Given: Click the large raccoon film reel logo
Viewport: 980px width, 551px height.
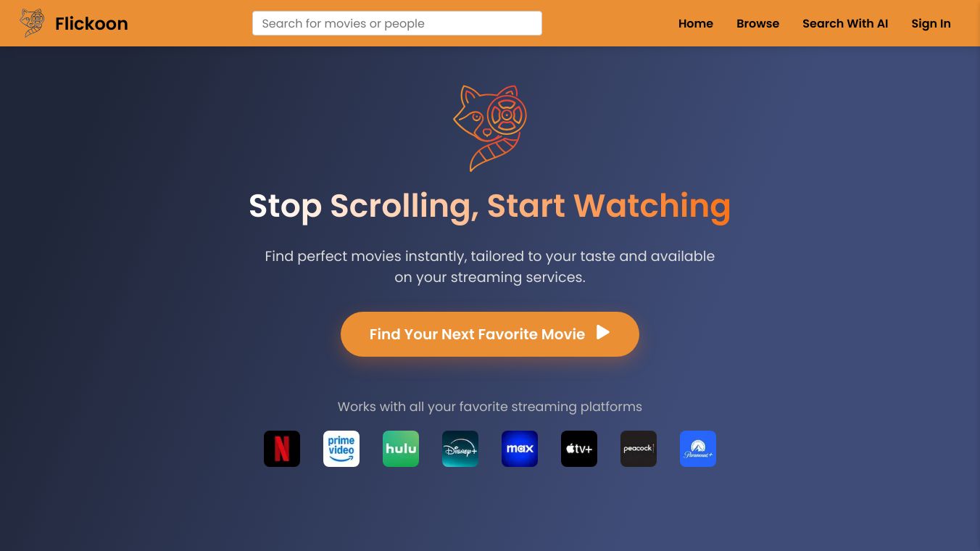Looking at the screenshot, I should click(490, 128).
